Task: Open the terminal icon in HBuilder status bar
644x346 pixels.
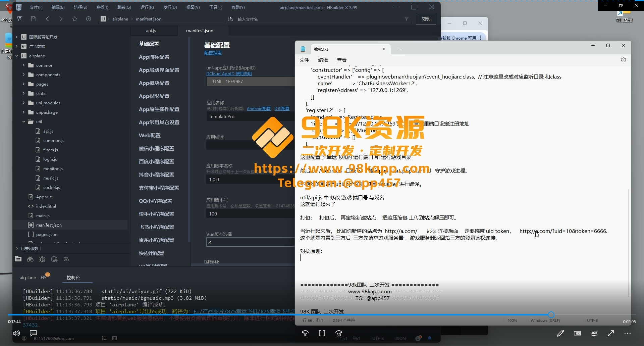Action: pyautogui.click(x=115, y=338)
